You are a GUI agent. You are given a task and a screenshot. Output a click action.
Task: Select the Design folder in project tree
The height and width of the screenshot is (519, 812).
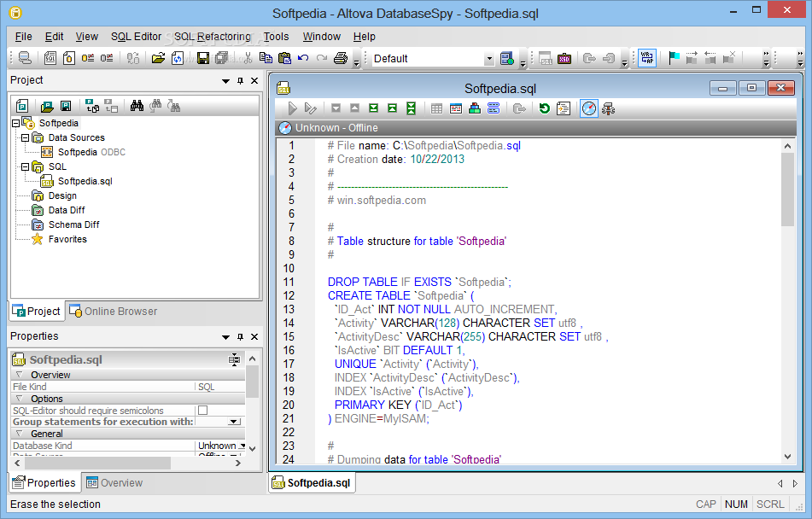(x=54, y=195)
